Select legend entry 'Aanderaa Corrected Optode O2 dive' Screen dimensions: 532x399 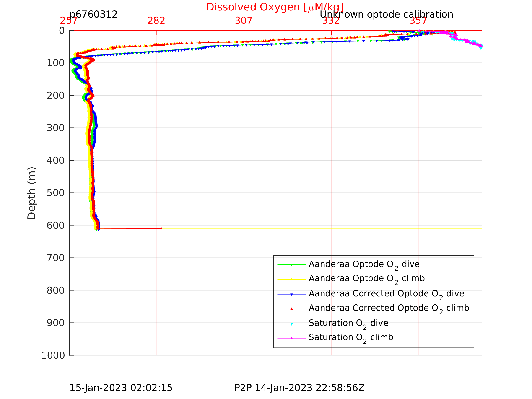click(387, 294)
